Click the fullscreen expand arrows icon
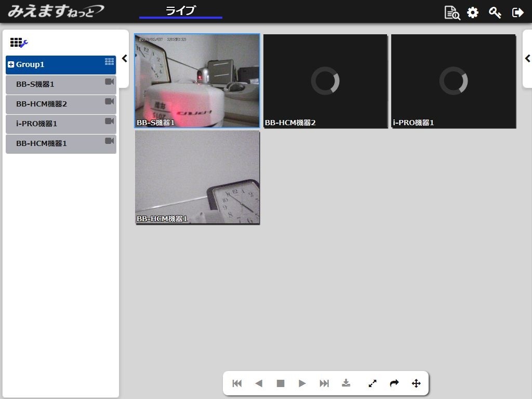This screenshot has width=532, height=399. (373, 383)
